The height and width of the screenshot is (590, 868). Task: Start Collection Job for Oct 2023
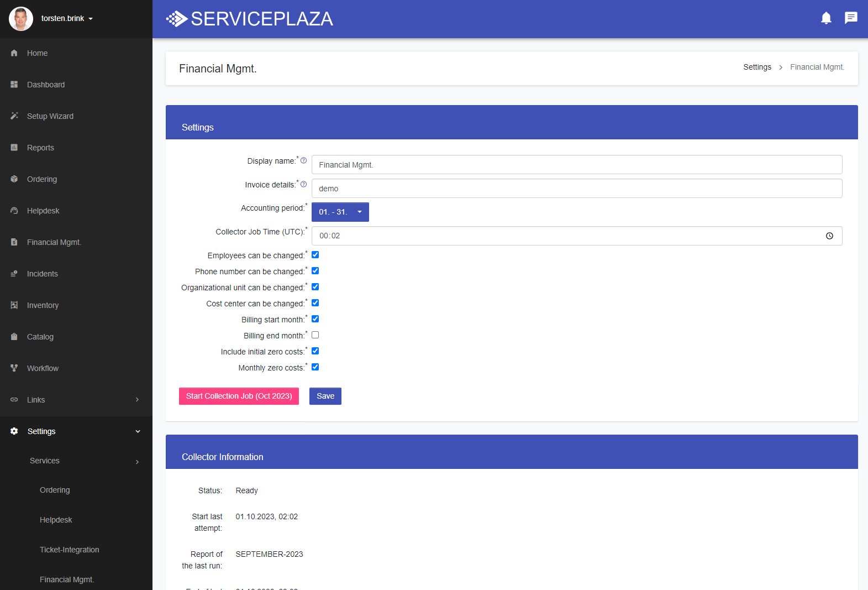pyautogui.click(x=239, y=396)
